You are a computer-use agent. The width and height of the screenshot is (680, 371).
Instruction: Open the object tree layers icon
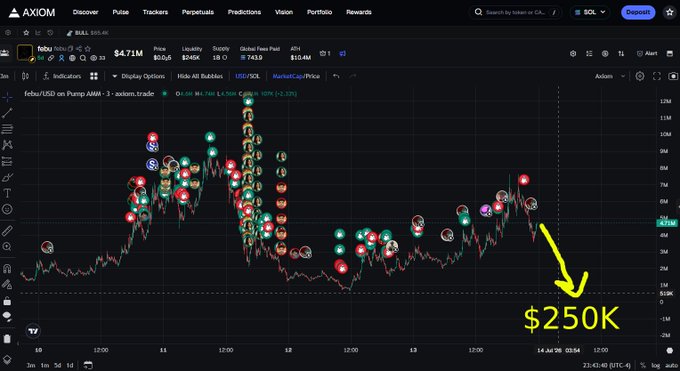pyautogui.click(x=7, y=360)
